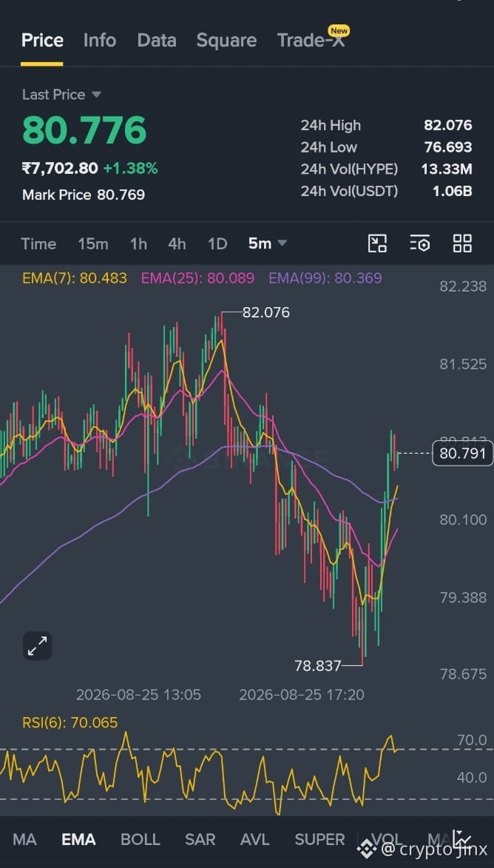The image size is (494, 868).
Task: Click the 2026-08-25 17:20 time label
Action: (302, 695)
